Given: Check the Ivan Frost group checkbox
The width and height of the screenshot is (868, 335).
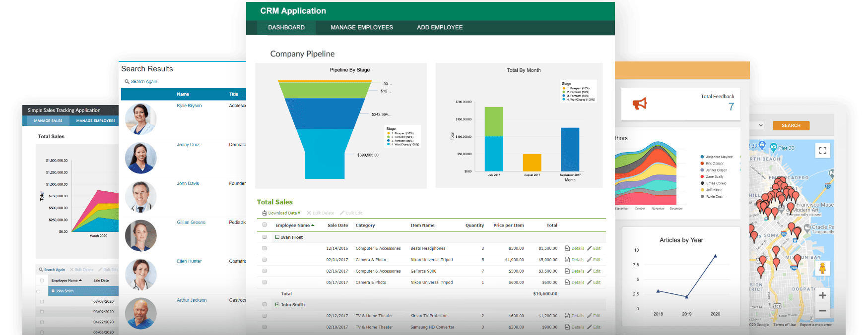Looking at the screenshot, I should pos(265,237).
